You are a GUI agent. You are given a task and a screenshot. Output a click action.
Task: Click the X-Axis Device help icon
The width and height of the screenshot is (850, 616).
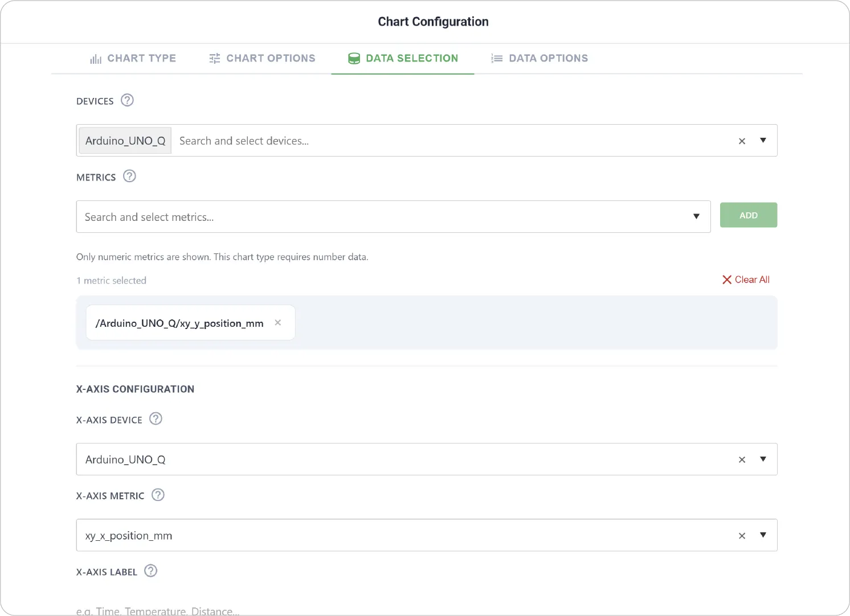(x=156, y=418)
